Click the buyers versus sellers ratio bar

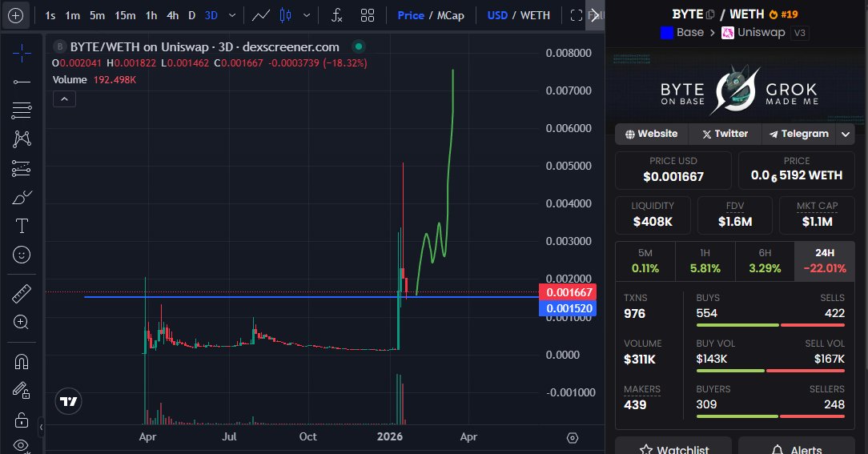(x=770, y=416)
